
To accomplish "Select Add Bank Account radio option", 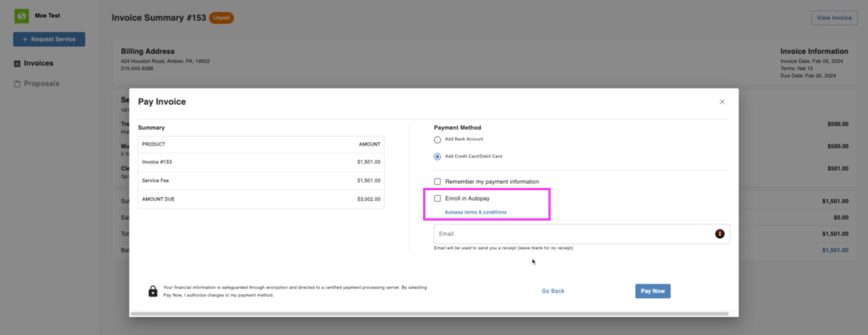I will point(437,140).
